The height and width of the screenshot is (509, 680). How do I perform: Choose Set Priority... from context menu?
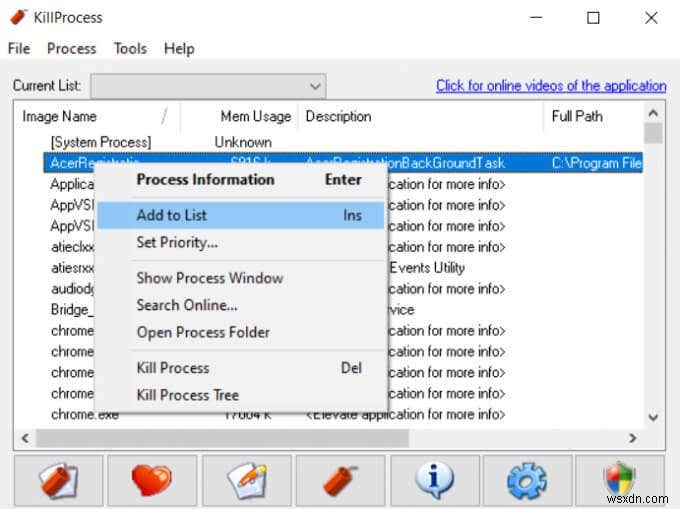241,242
